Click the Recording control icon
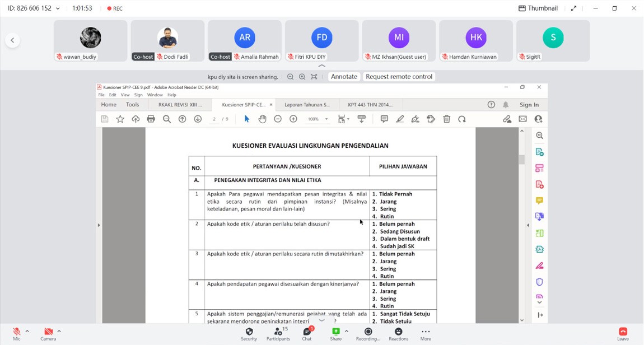644x345 pixels. [x=368, y=332]
